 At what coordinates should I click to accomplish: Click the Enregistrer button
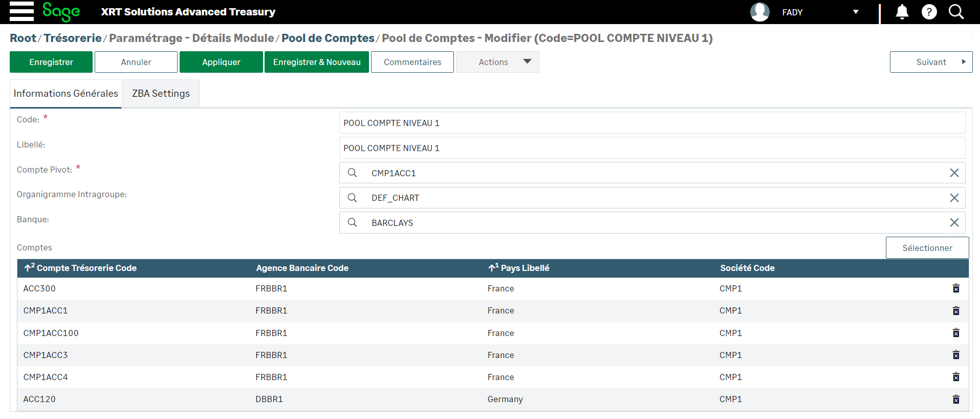click(51, 62)
